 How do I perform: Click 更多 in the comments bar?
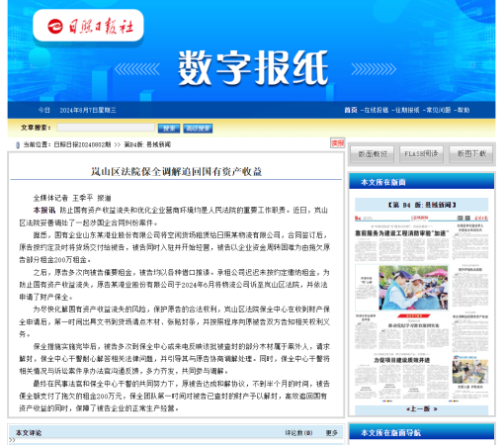[332, 433]
